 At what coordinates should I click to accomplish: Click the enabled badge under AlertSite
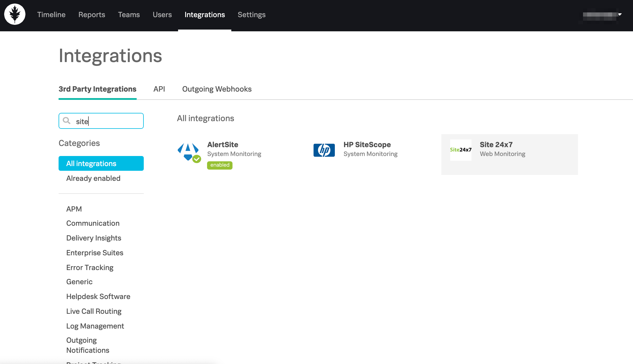[219, 165]
